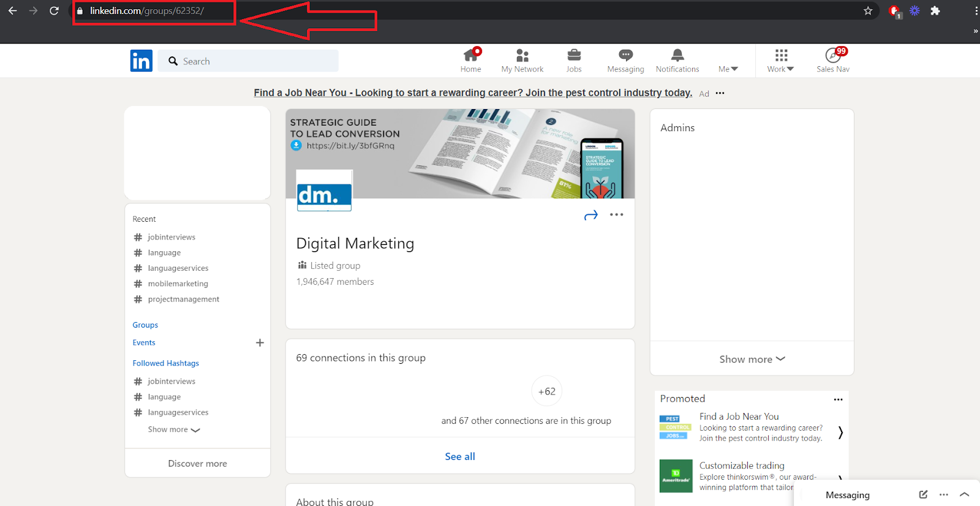
Task: Expand the Messaging overlay panel
Action: (965, 494)
